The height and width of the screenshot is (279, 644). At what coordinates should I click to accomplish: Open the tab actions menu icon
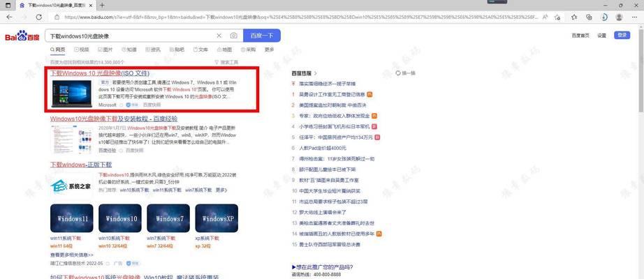[8, 6]
